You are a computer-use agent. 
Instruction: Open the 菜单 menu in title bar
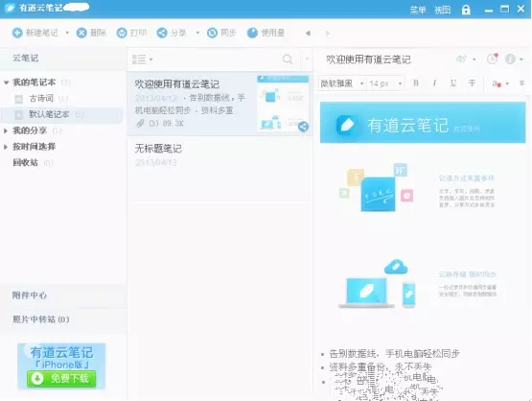(x=418, y=10)
